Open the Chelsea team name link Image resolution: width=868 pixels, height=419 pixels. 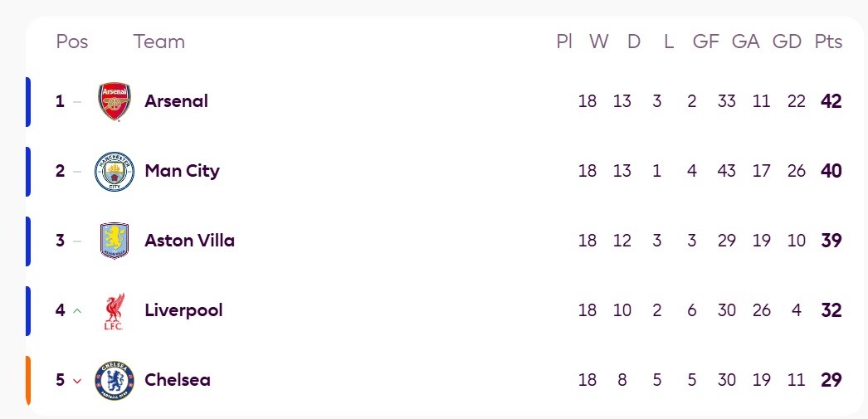178,380
